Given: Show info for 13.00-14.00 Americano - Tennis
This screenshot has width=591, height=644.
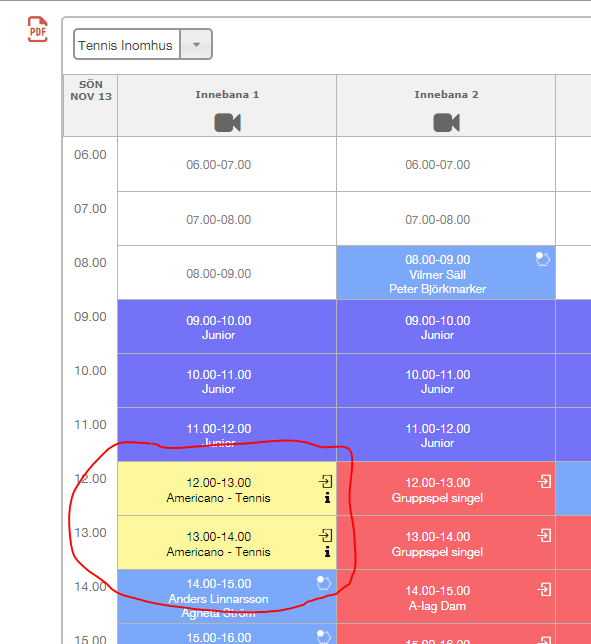Looking at the screenshot, I should 327,552.
